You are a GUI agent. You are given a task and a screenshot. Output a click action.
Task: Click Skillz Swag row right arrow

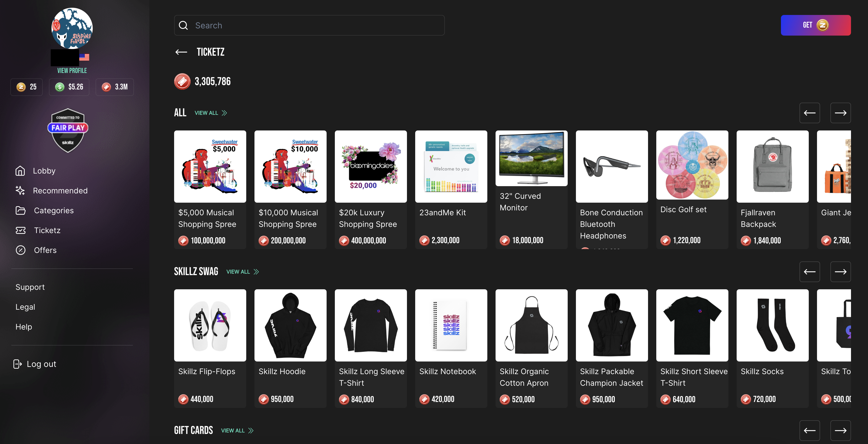(x=840, y=272)
